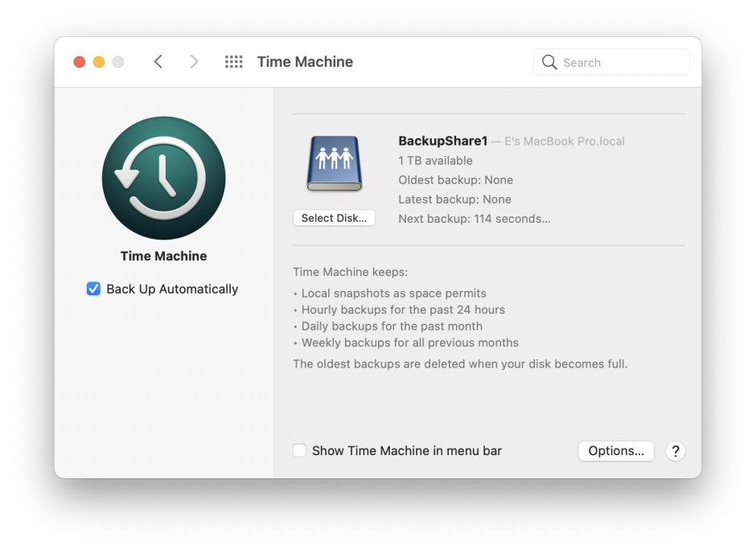The width and height of the screenshot is (756, 550).
Task: Click the back navigation arrow
Action: tap(158, 62)
